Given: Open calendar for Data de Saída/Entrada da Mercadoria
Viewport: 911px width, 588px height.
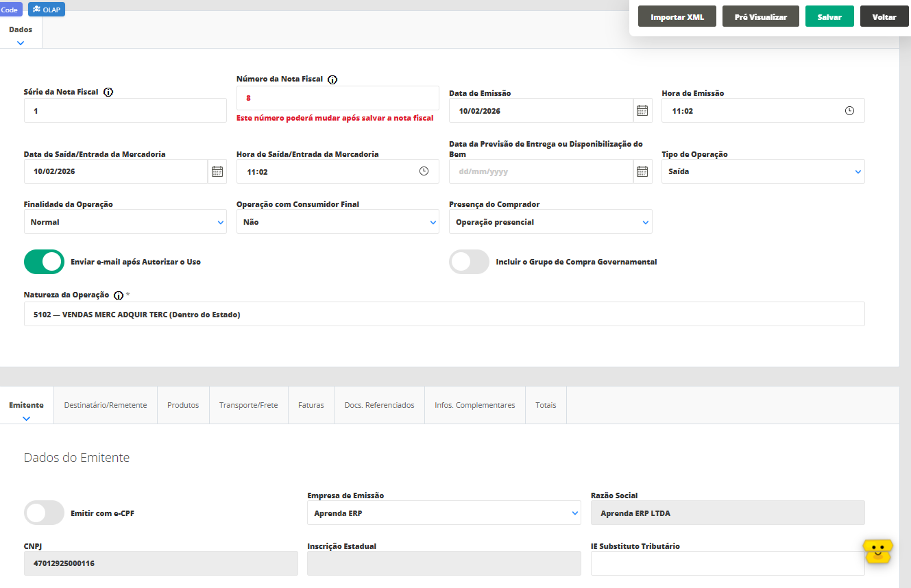Looking at the screenshot, I should (x=217, y=171).
